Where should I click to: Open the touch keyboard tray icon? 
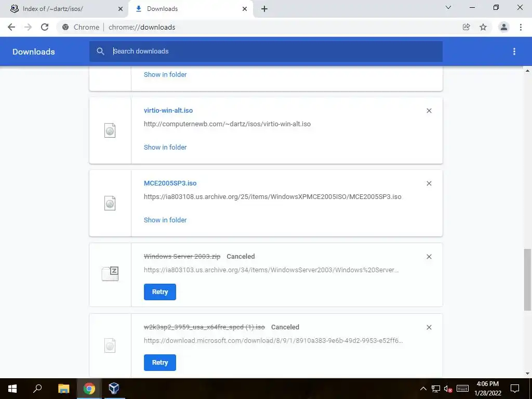462,389
